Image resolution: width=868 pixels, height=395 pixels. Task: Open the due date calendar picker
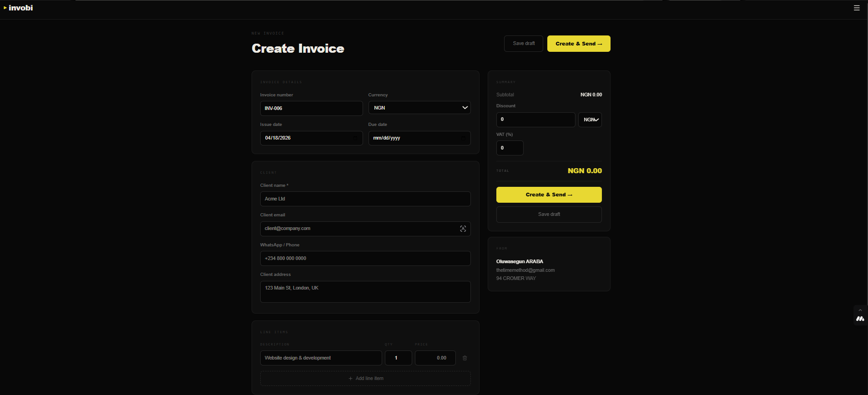click(463, 138)
